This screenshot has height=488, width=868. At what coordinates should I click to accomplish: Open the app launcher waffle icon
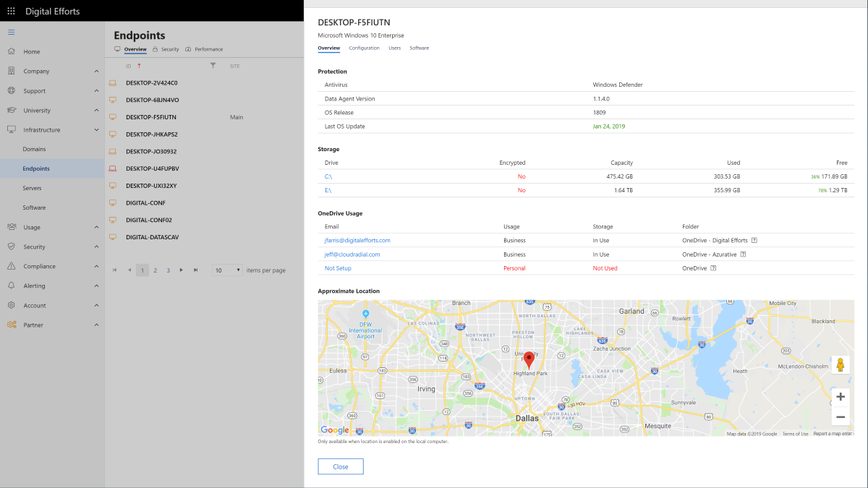click(11, 10)
